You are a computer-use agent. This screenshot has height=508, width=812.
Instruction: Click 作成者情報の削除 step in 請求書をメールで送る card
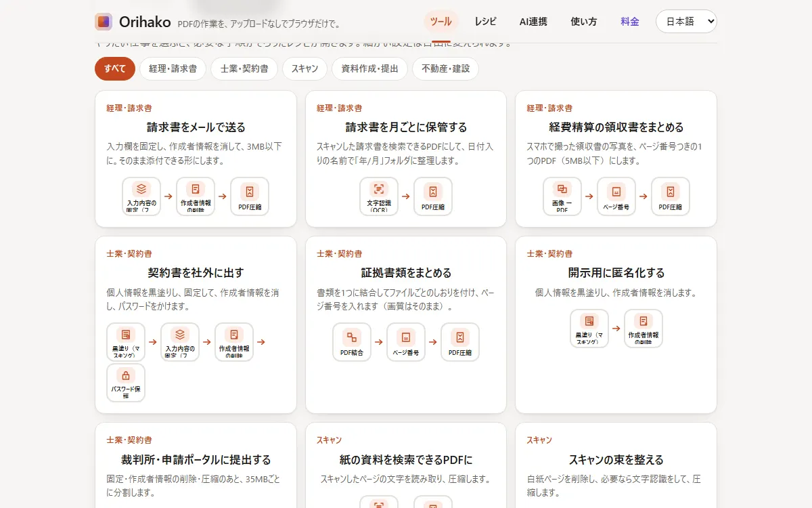[x=196, y=196]
